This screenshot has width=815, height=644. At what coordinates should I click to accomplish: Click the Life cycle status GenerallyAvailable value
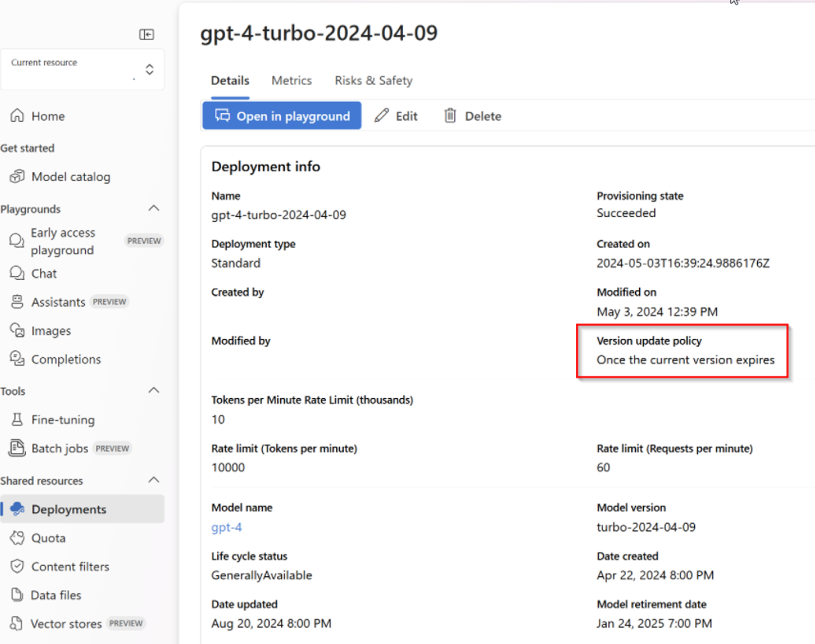click(261, 575)
